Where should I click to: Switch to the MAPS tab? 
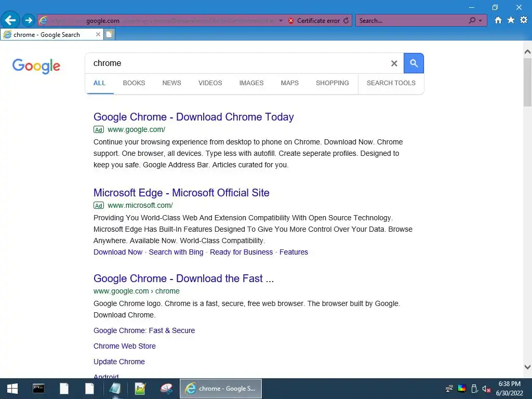(x=290, y=83)
